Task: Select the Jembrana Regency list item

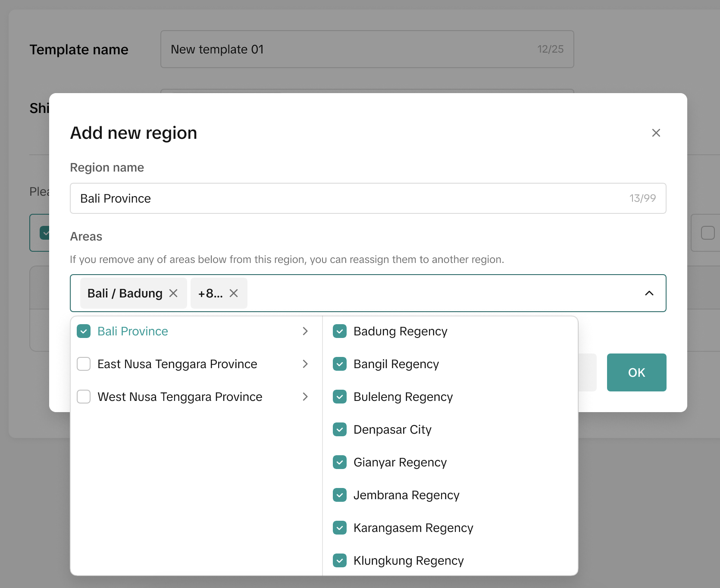Action: click(406, 495)
